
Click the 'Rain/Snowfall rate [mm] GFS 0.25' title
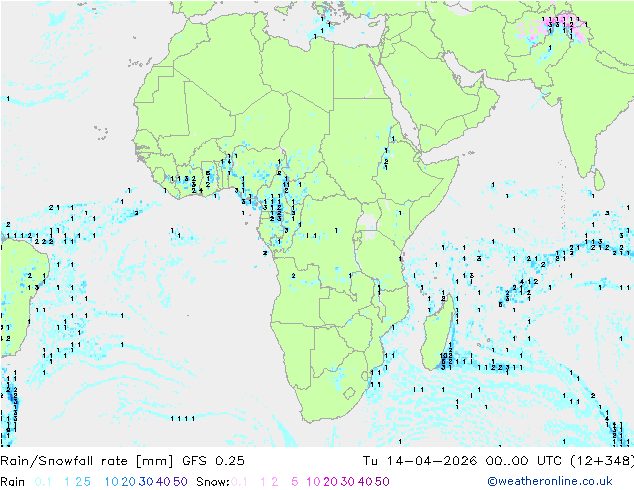click(x=122, y=460)
